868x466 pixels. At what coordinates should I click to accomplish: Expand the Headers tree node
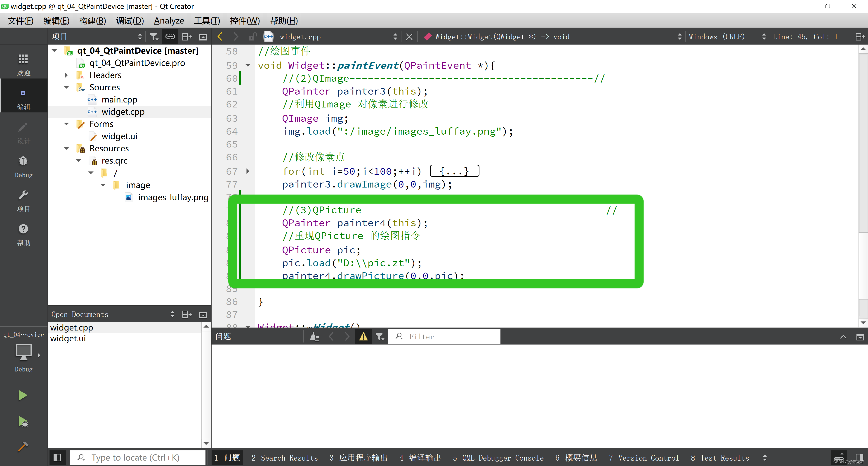tap(67, 75)
